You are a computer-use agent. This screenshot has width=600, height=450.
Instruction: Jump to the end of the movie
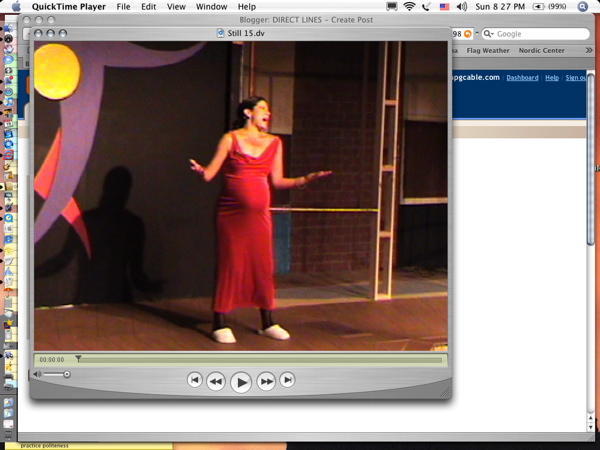pos(287,380)
